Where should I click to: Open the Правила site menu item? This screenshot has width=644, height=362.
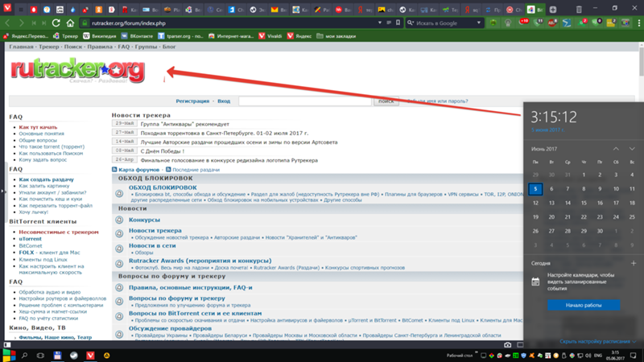point(100,47)
